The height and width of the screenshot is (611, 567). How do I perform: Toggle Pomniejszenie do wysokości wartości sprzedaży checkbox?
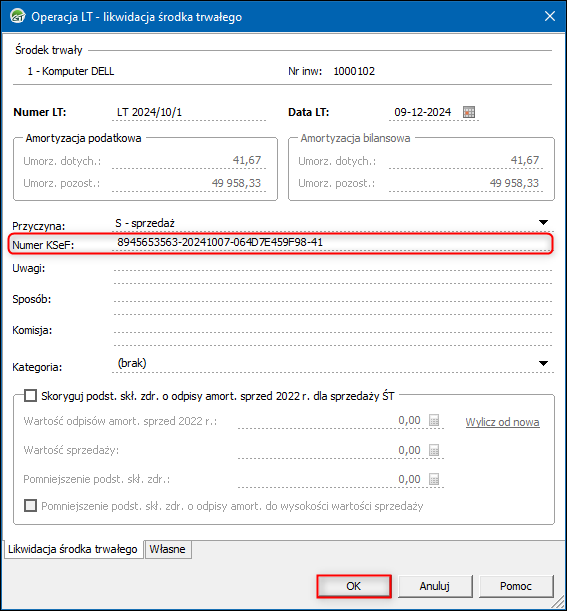[x=30, y=506]
